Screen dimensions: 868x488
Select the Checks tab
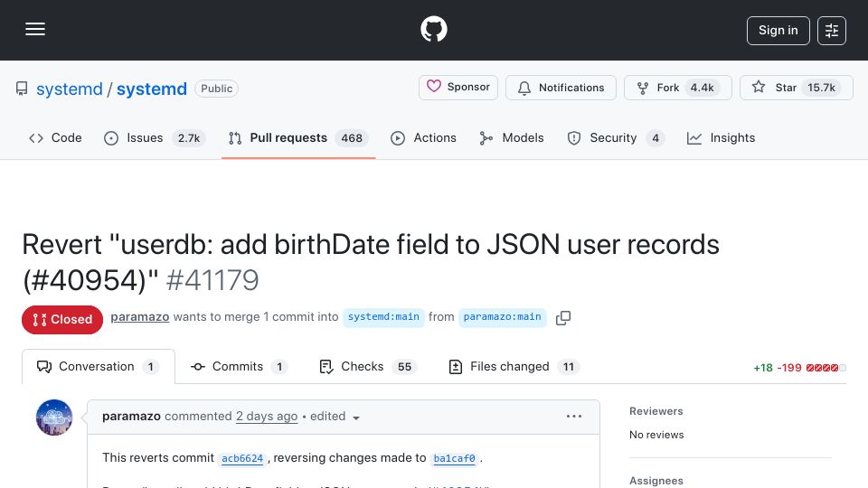pyautogui.click(x=368, y=366)
